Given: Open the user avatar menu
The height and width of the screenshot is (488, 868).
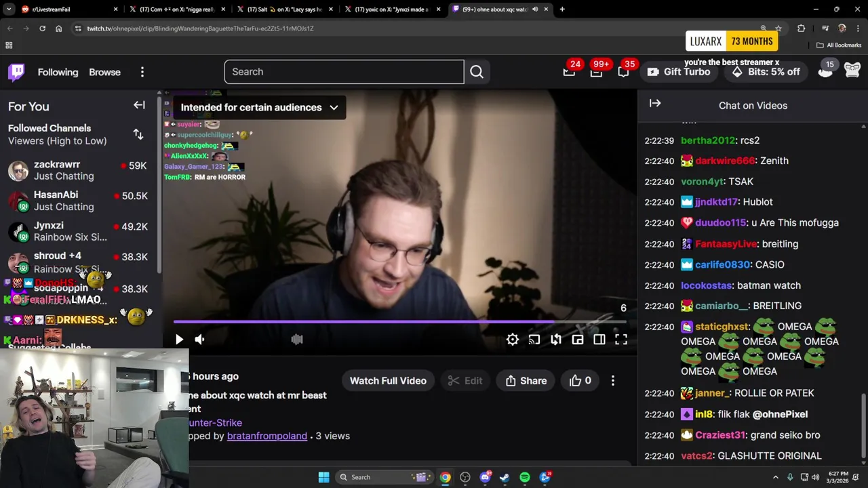Looking at the screenshot, I should pos(852,70).
